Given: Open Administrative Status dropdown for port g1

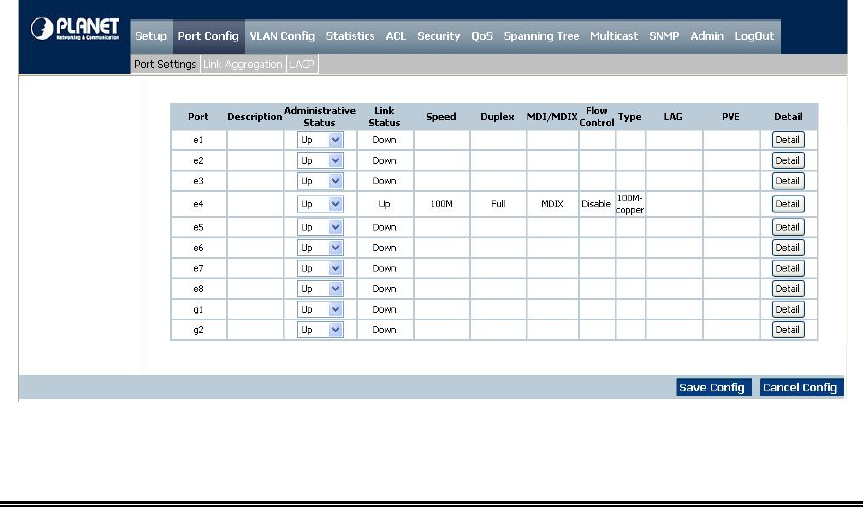Looking at the screenshot, I should click(x=320, y=309).
